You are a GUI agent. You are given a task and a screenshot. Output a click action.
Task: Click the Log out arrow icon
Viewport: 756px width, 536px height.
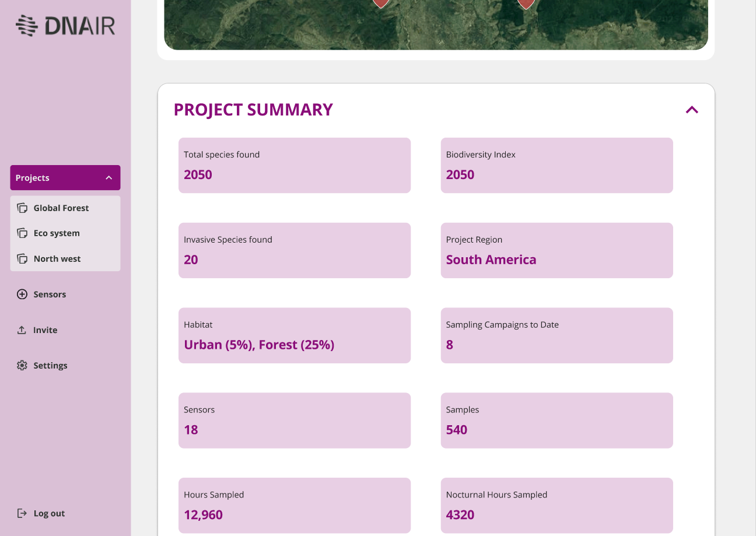22,514
